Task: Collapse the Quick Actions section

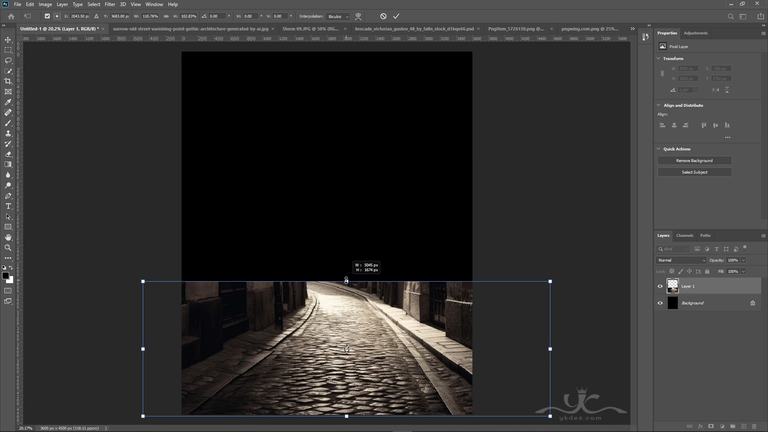Action: pos(658,149)
